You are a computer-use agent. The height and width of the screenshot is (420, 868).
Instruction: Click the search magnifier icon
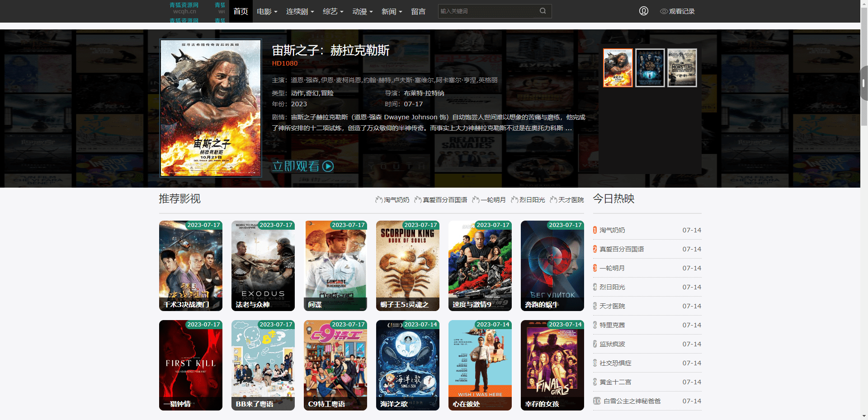[542, 11]
